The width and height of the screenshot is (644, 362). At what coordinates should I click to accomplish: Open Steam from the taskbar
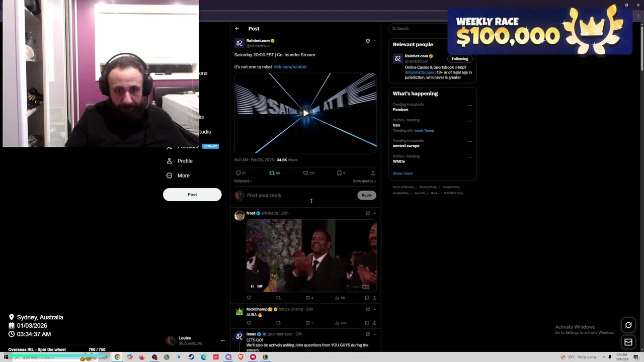point(191,357)
